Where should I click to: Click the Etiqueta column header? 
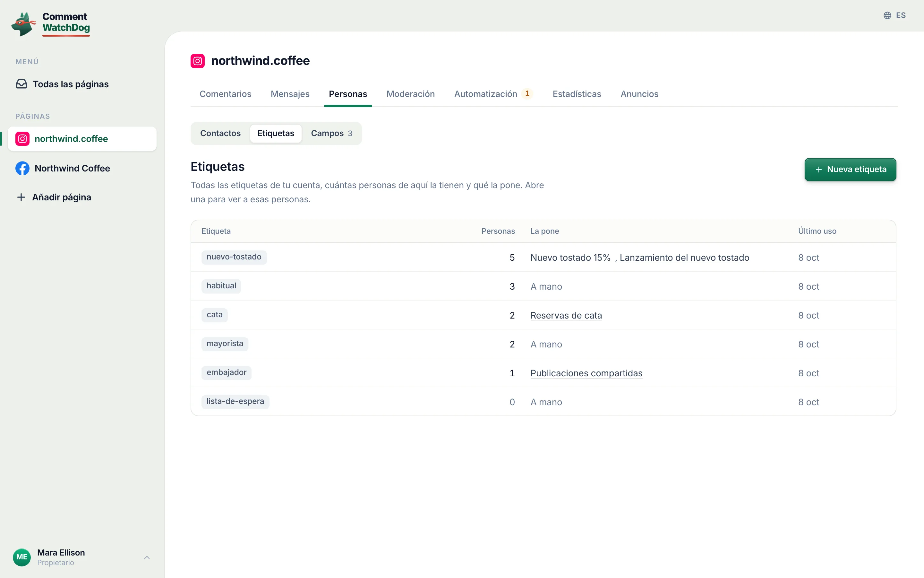coord(216,231)
